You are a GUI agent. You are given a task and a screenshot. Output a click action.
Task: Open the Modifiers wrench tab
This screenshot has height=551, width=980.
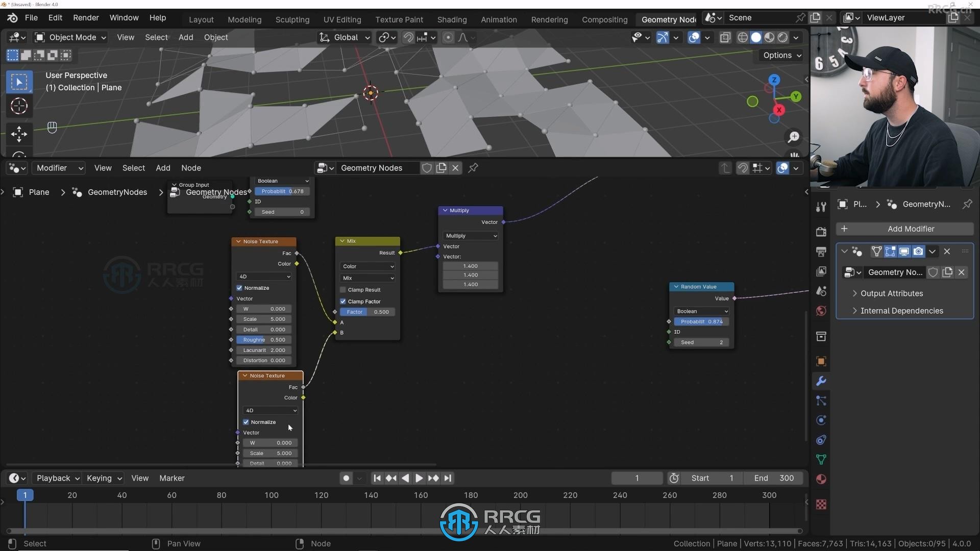821,381
